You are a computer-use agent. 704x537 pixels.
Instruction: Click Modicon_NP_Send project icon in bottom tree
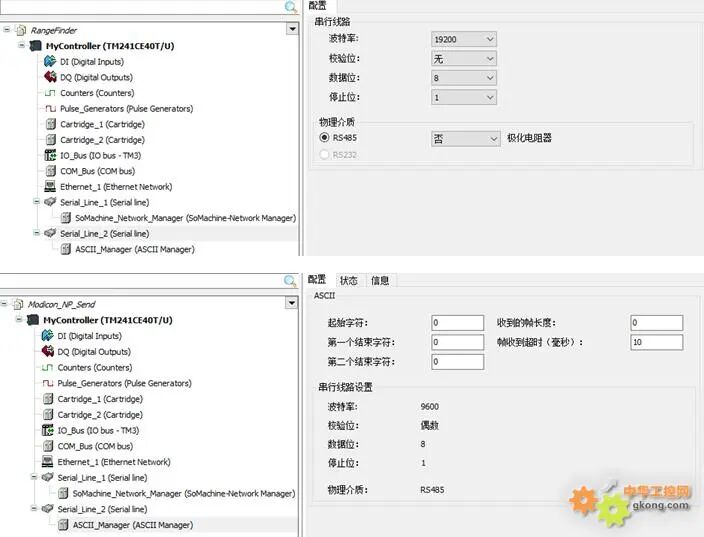[x=18, y=304]
